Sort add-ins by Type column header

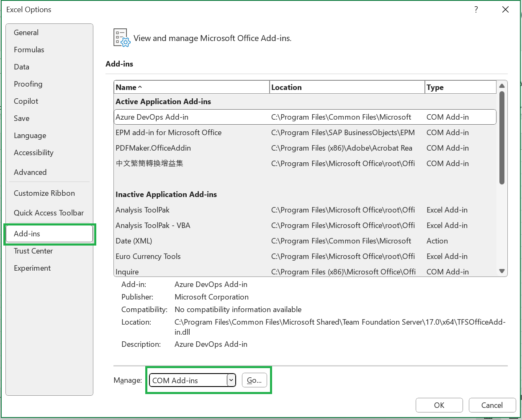[x=460, y=87]
